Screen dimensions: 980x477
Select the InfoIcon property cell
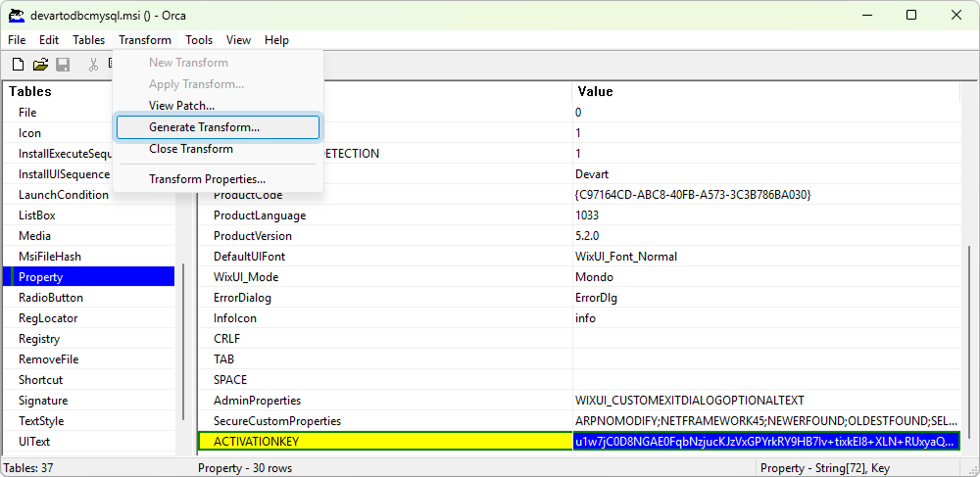pyautogui.click(x=385, y=318)
